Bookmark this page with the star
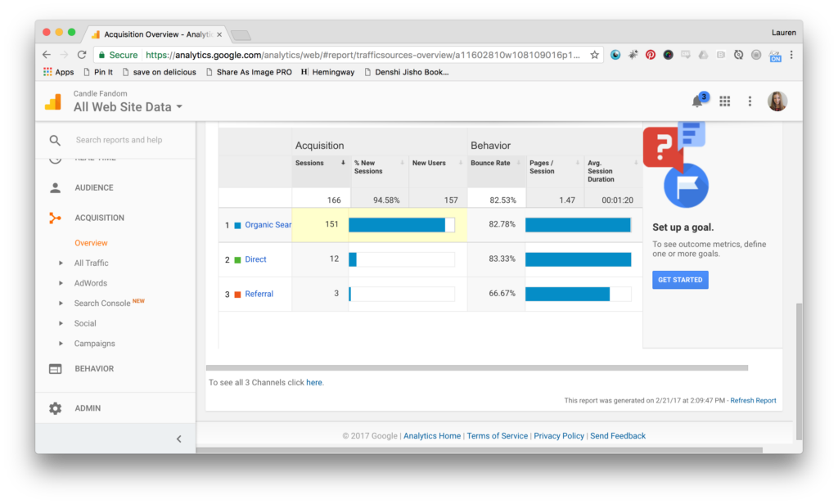This screenshot has height=504, width=838. point(594,55)
